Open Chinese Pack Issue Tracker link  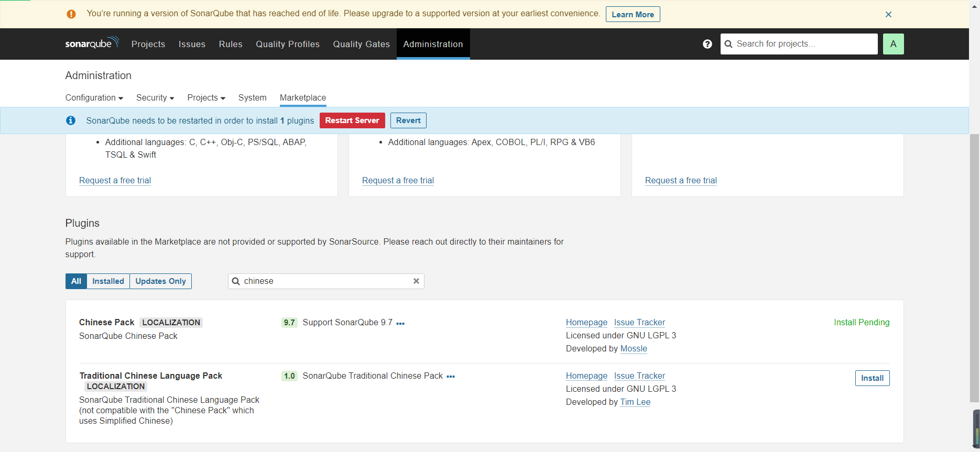[639, 323]
